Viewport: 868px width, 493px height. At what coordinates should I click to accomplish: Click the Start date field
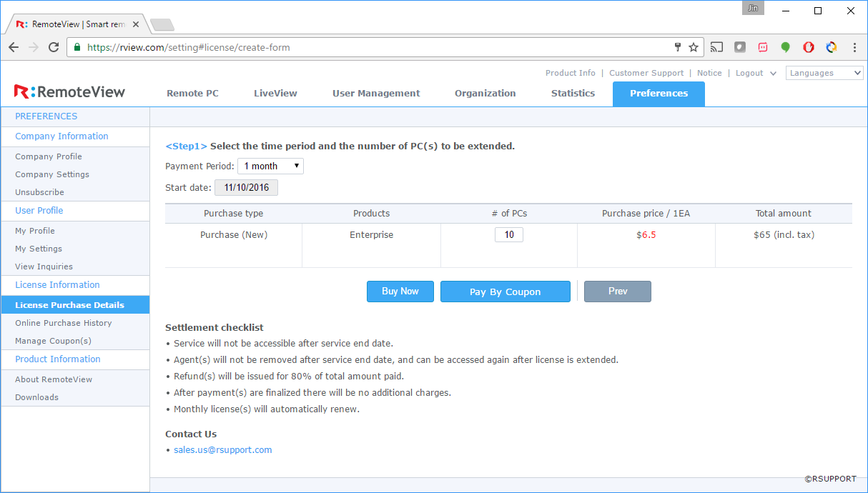pyautogui.click(x=246, y=188)
